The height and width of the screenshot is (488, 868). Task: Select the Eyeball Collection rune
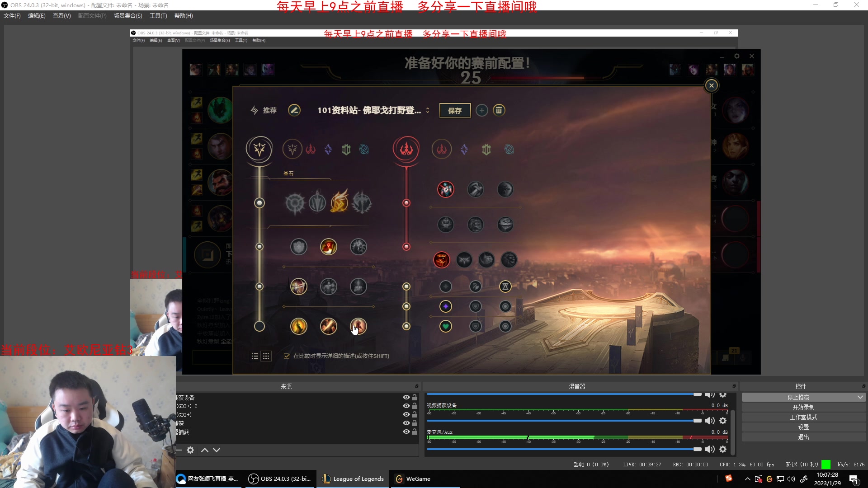(505, 225)
